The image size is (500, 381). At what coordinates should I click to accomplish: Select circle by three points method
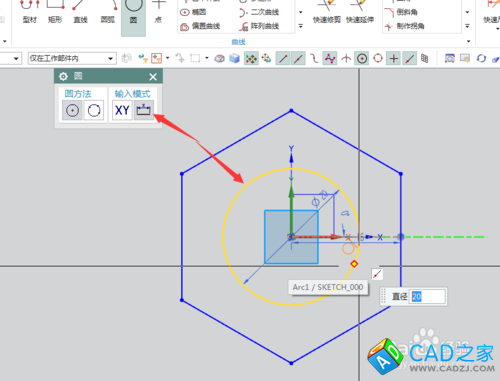coord(94,110)
